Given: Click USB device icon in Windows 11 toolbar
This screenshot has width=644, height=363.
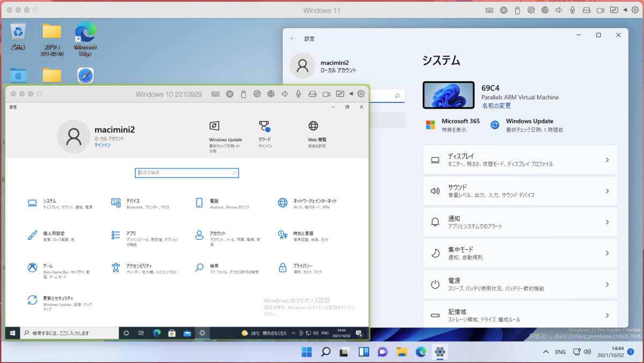Looking at the screenshot, I should point(517,10).
